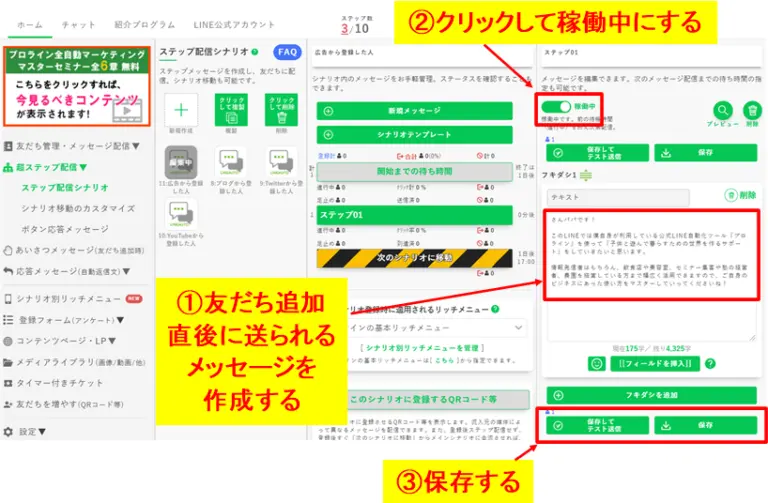Select scenario 10:YouTubeから登録した人 icon
768x503 pixels.
point(181,215)
